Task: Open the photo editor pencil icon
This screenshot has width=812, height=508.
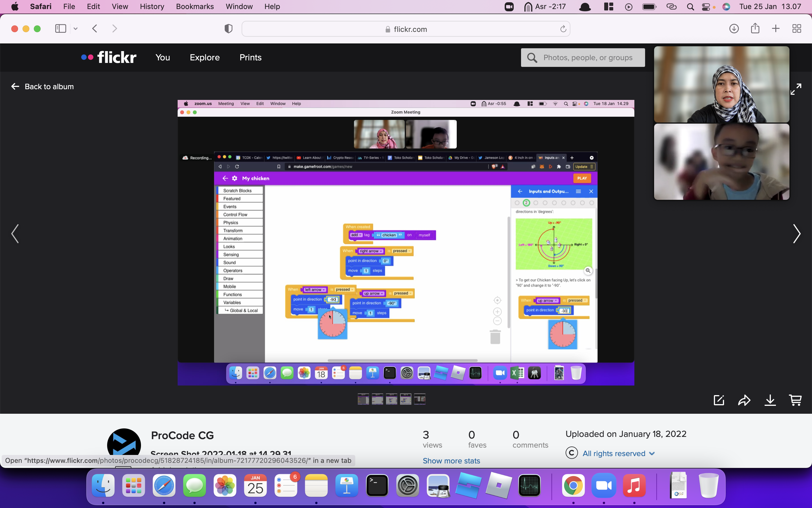Action: tap(719, 400)
